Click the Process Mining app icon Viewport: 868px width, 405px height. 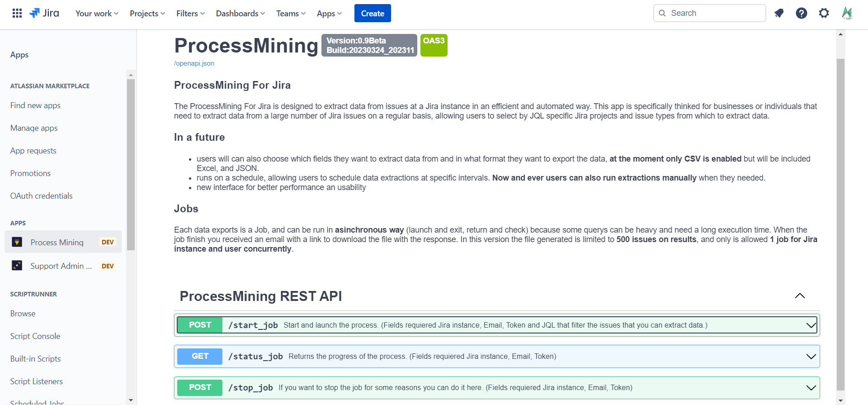[17, 242]
